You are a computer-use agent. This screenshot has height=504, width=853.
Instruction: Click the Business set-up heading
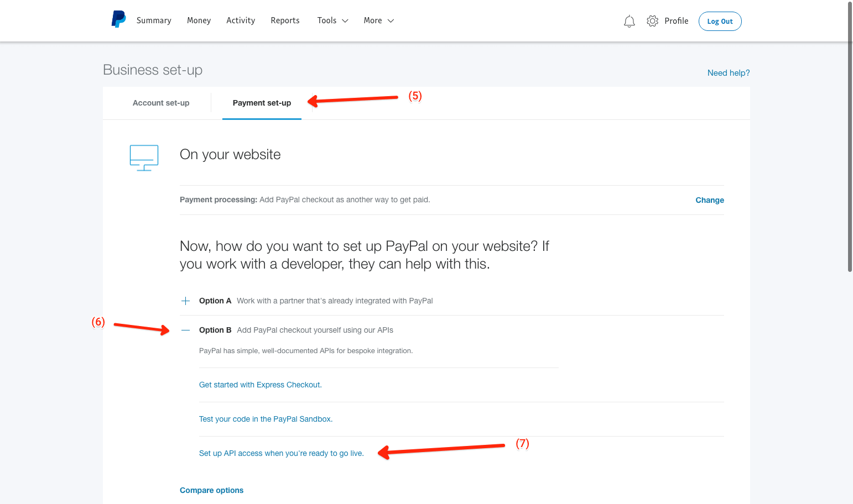(x=153, y=70)
